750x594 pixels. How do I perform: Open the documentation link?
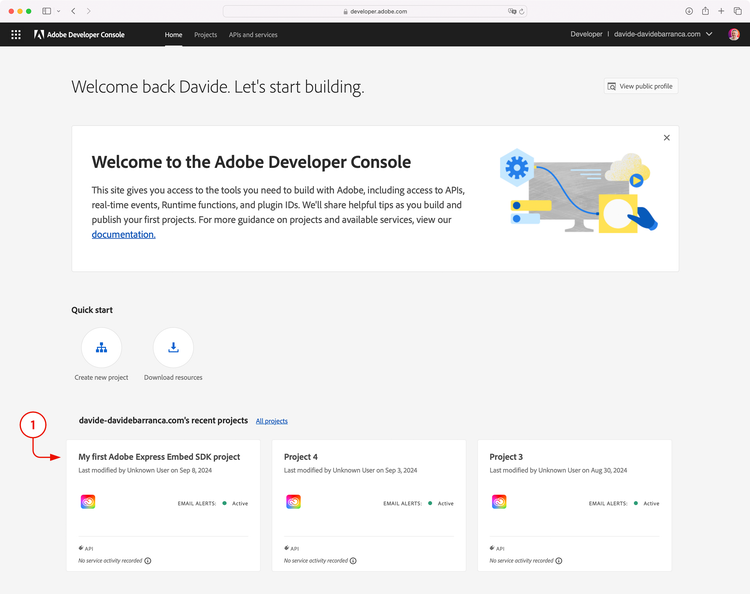[x=123, y=234]
